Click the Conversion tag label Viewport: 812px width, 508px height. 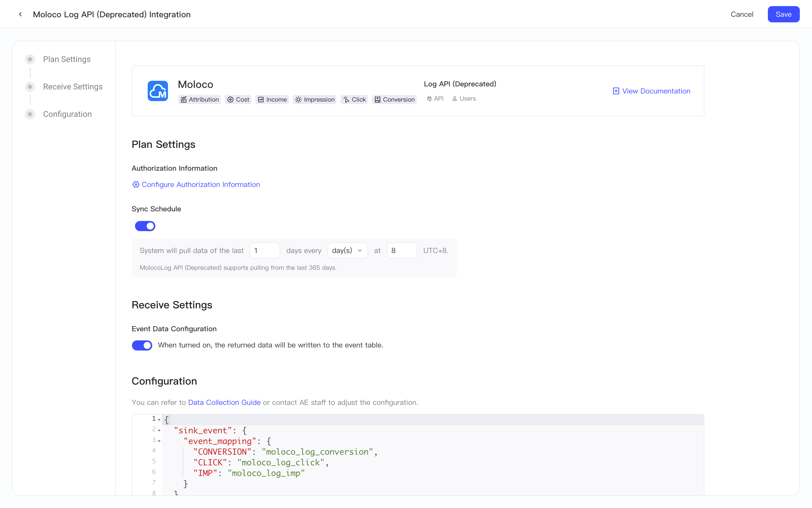click(x=399, y=100)
